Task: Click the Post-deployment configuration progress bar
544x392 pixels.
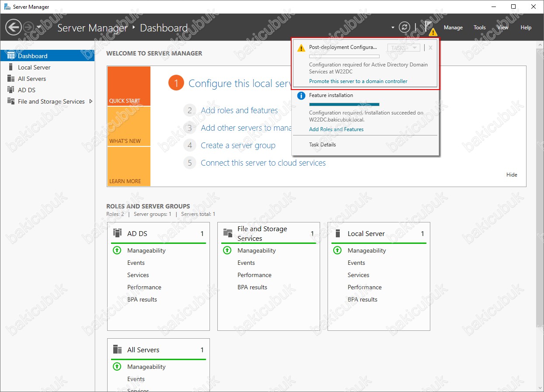Action: (344, 56)
